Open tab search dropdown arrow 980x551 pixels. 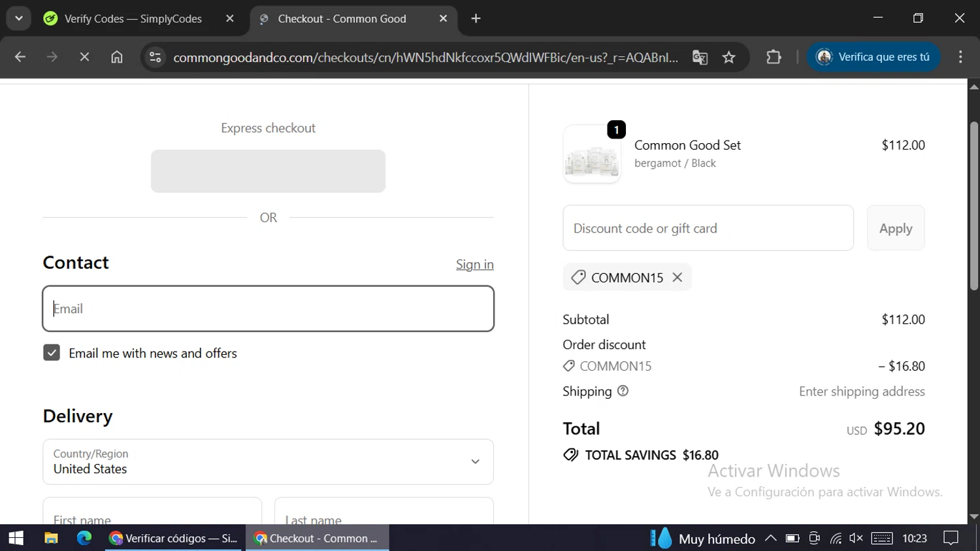tap(19, 18)
